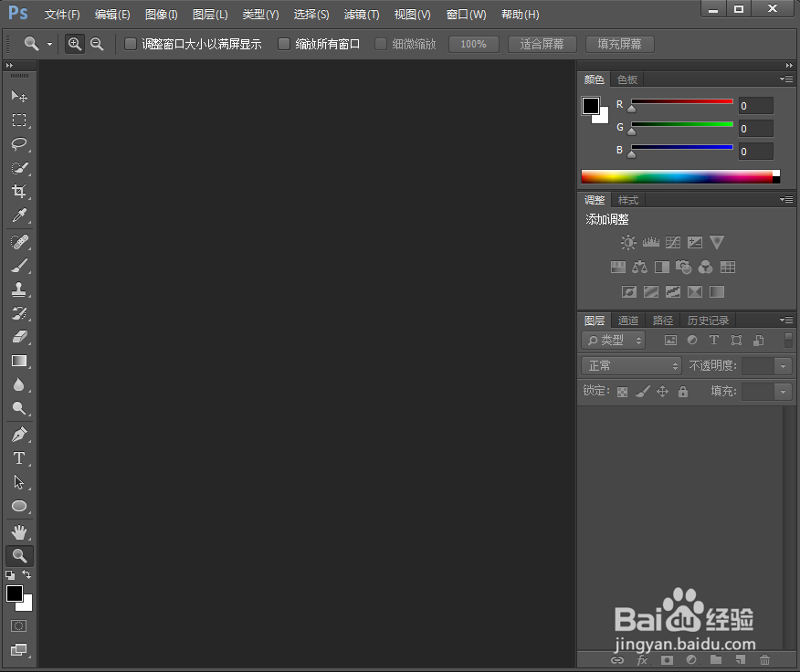Add Brightness/Contrast adjustment (sun icon)
Image resolution: width=800 pixels, height=672 pixels.
(x=628, y=242)
